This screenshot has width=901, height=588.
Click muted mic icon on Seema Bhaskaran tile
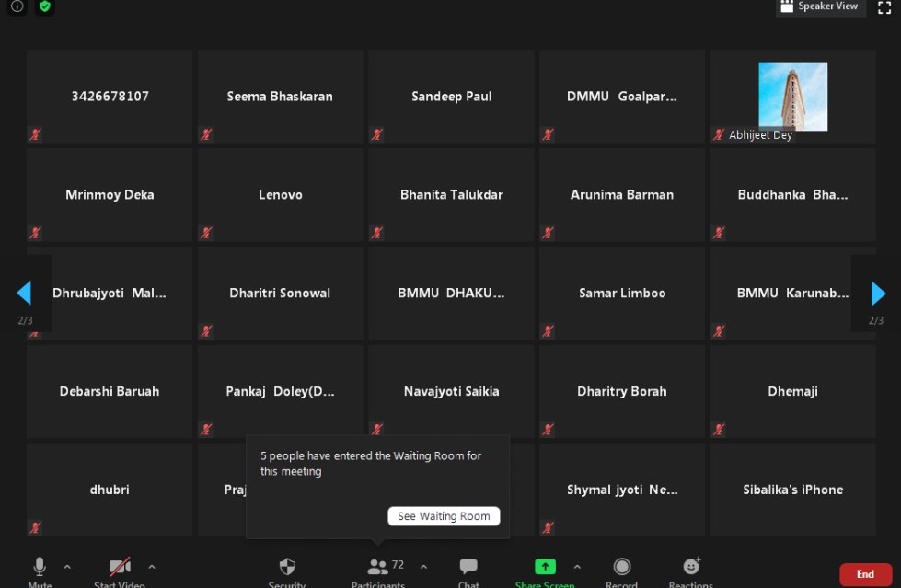click(206, 134)
